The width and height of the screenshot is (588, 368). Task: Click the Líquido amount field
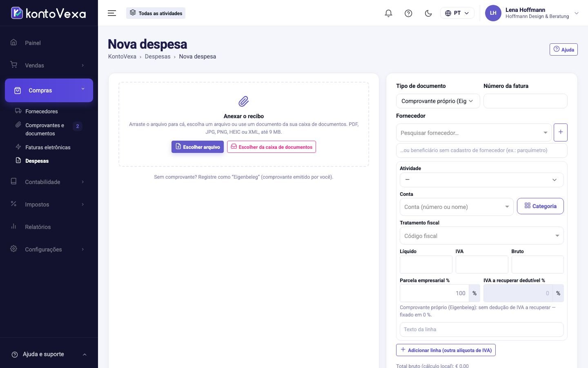(426, 265)
